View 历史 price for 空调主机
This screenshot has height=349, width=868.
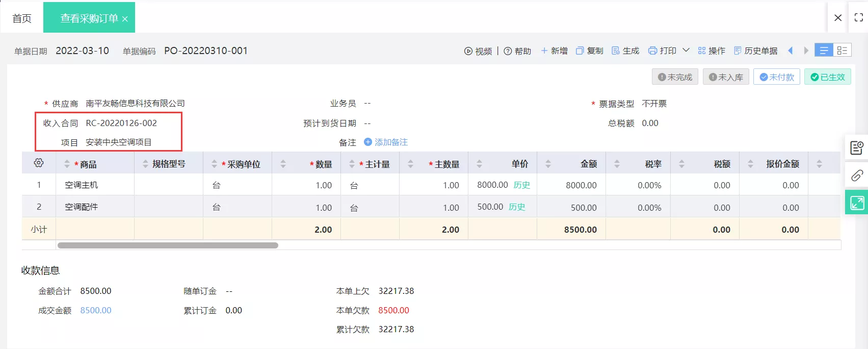[522, 185]
